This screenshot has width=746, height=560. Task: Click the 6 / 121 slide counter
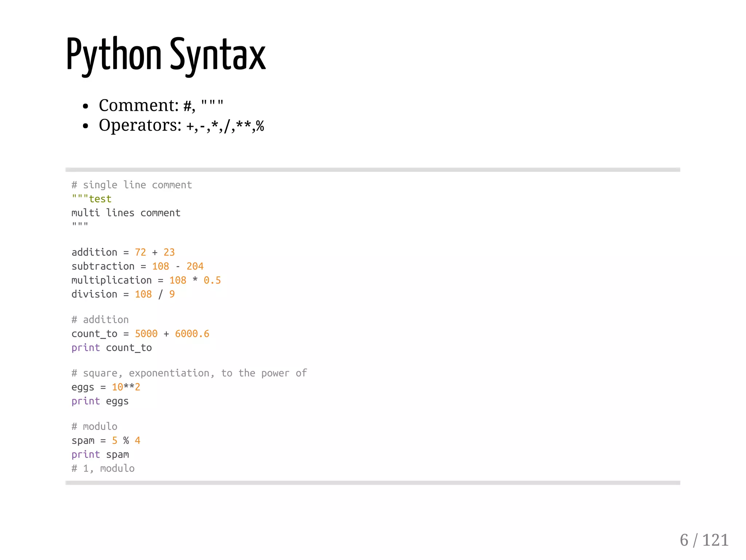tap(704, 540)
